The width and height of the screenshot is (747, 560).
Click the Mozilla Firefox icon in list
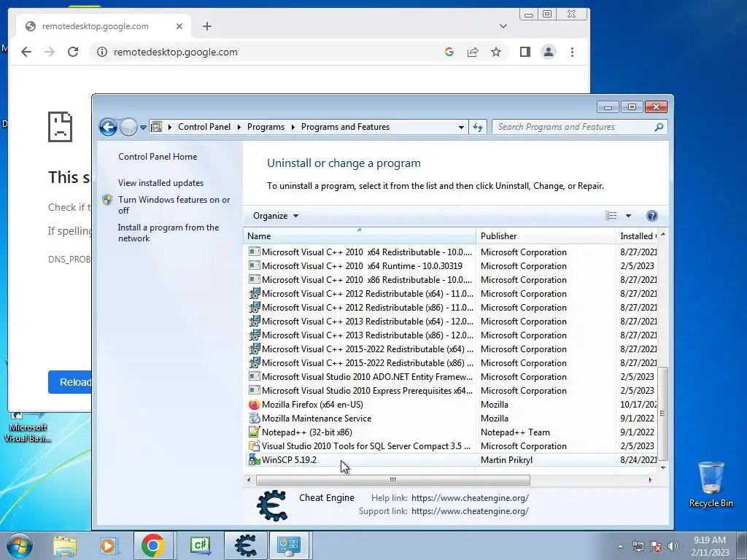[x=255, y=404]
